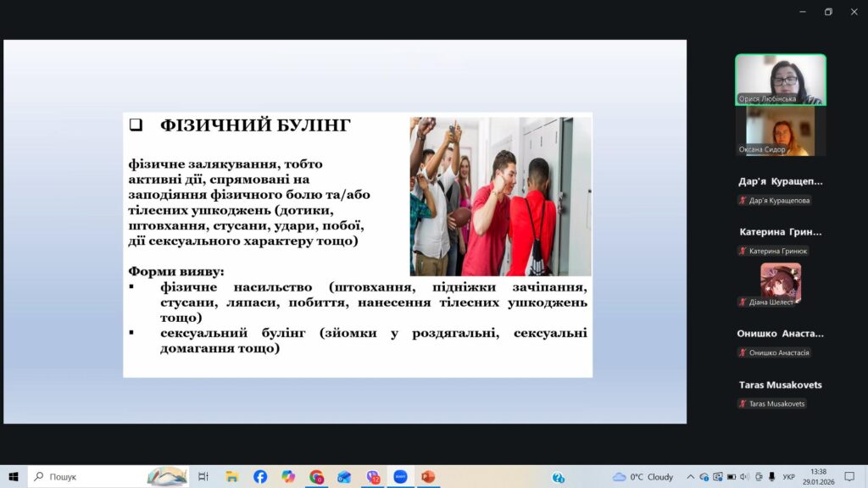The width and height of the screenshot is (868, 488).
Task: Open the notification center icon
Action: (x=850, y=477)
